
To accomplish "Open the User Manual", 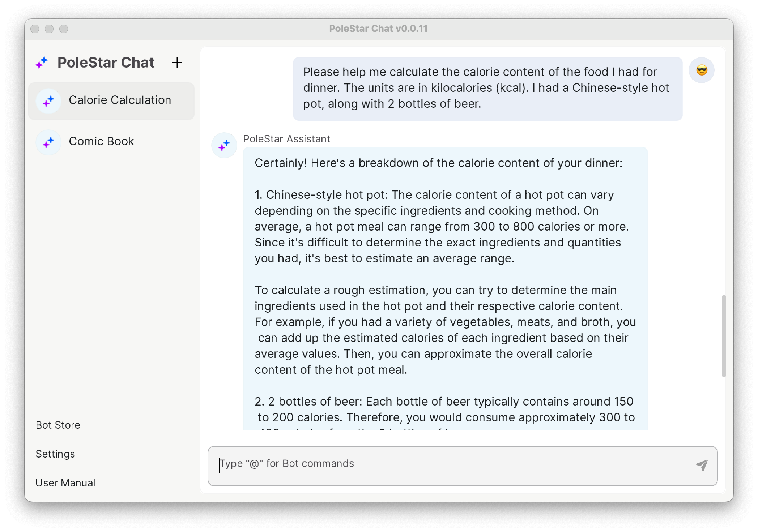I will pos(65,483).
